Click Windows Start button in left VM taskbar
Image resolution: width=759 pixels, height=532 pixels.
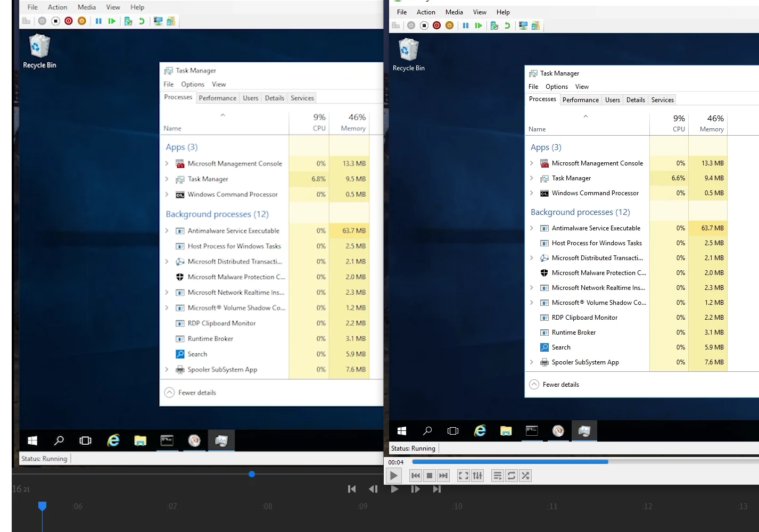[32, 440]
